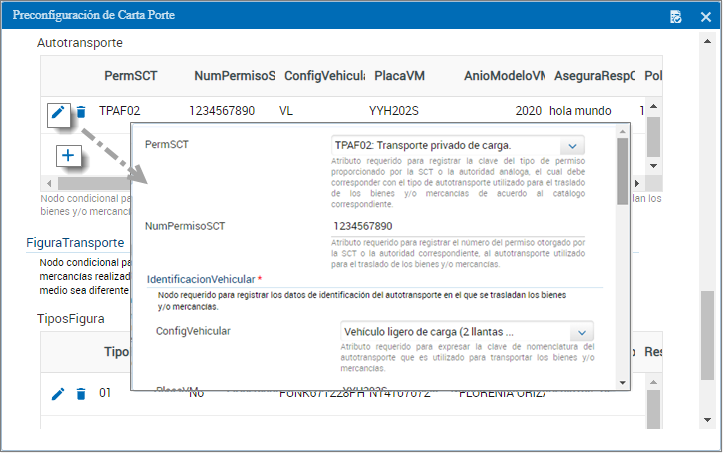Select the YYH202S plate cell
The width and height of the screenshot is (724, 454).
tap(392, 112)
